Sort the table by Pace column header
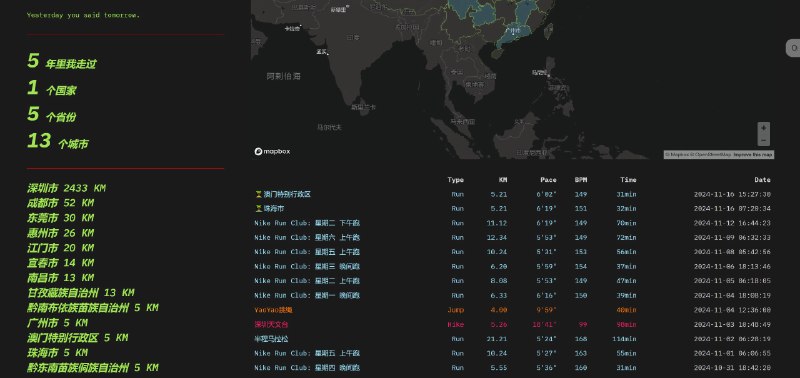This screenshot has width=800, height=378. pyautogui.click(x=548, y=180)
